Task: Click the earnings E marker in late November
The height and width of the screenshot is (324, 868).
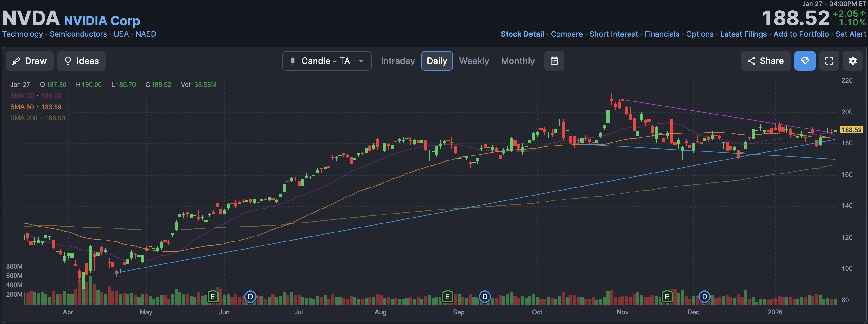Action: [x=667, y=297]
